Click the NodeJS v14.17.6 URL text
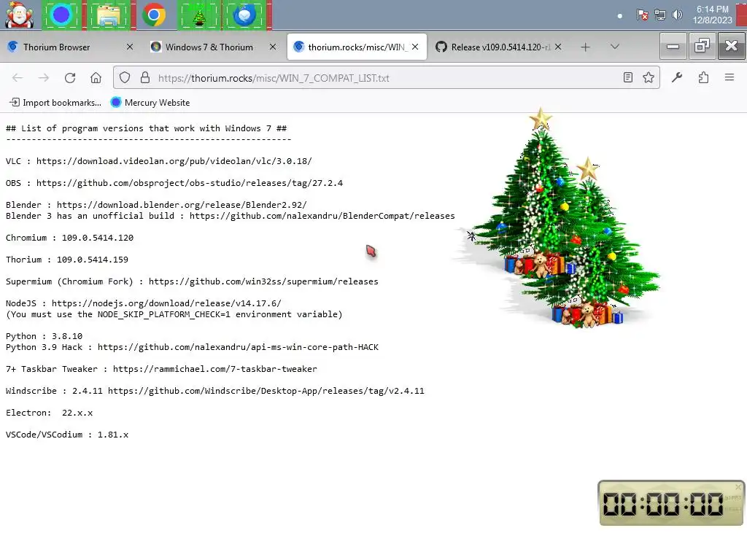The width and height of the screenshot is (747, 560). [x=166, y=303]
